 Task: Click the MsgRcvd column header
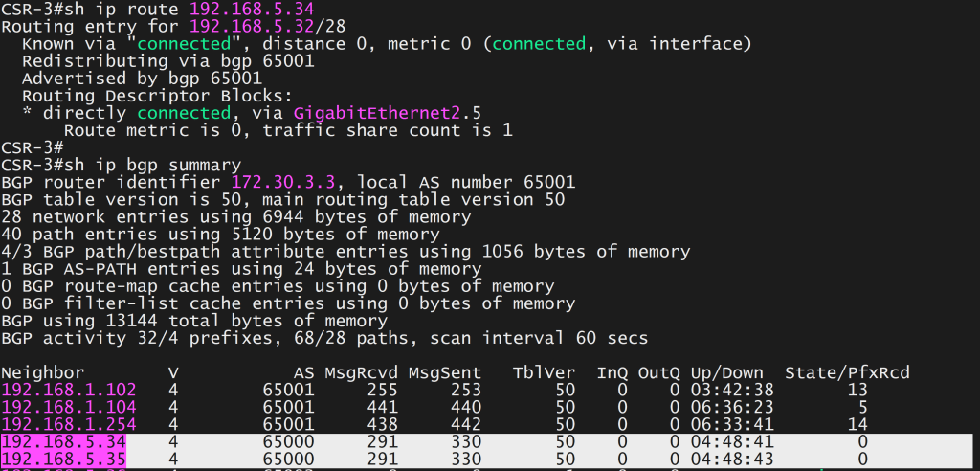click(361, 372)
